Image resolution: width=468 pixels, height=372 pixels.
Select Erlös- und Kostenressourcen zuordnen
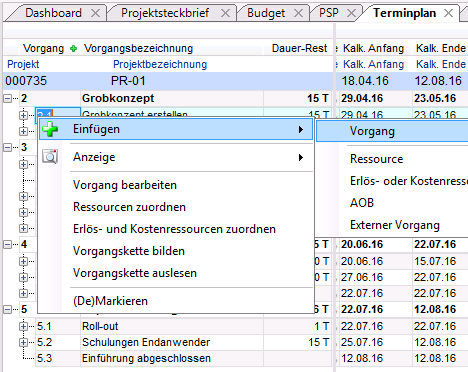tap(174, 229)
